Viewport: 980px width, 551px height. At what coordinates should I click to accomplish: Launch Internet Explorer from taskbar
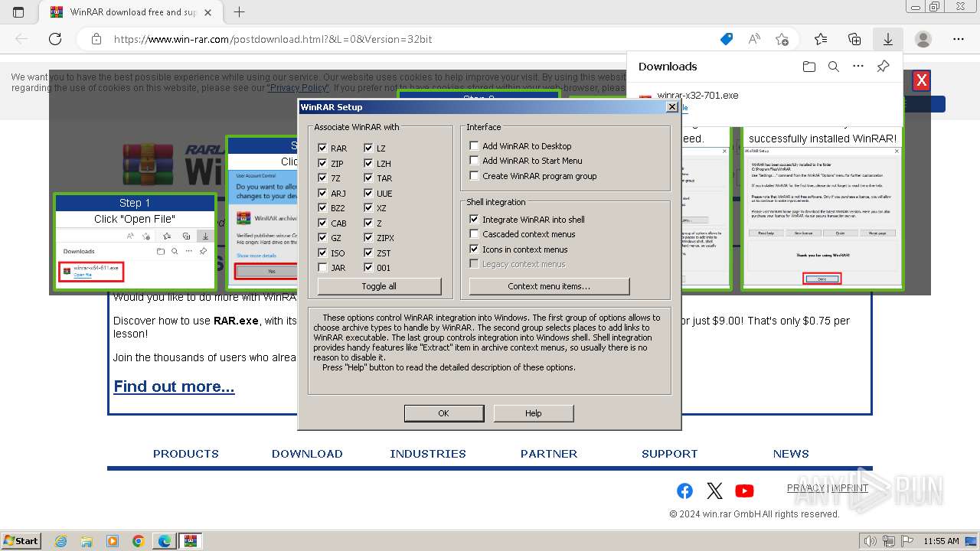[x=60, y=541]
